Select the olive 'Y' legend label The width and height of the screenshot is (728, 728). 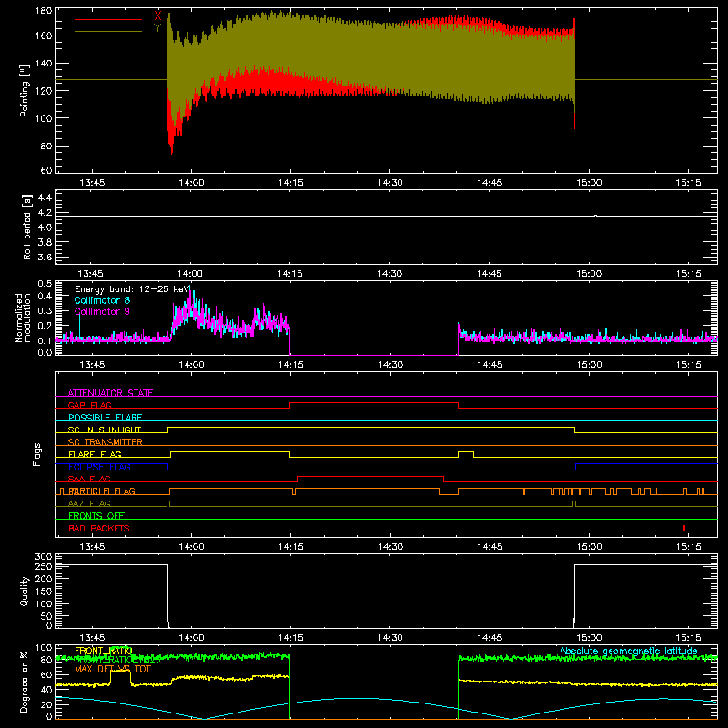[x=157, y=28]
